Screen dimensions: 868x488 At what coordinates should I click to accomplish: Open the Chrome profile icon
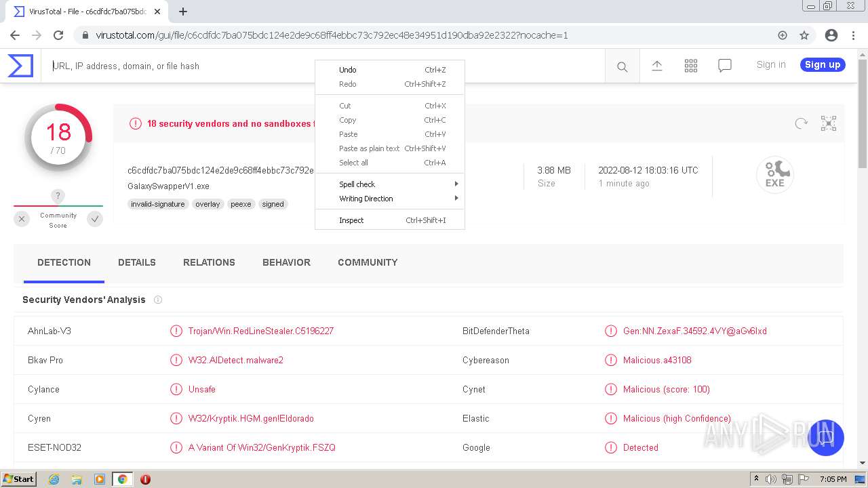click(831, 35)
